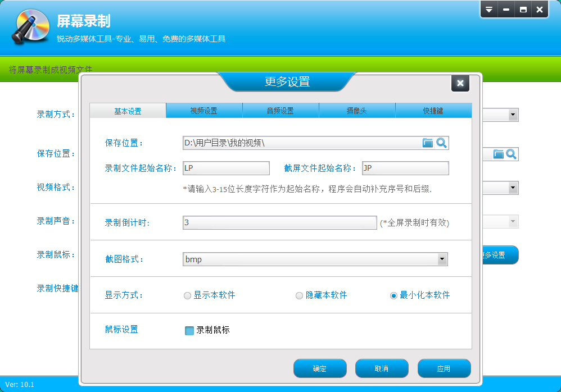
Task: Open the 快捷键 tab
Action: pos(433,111)
